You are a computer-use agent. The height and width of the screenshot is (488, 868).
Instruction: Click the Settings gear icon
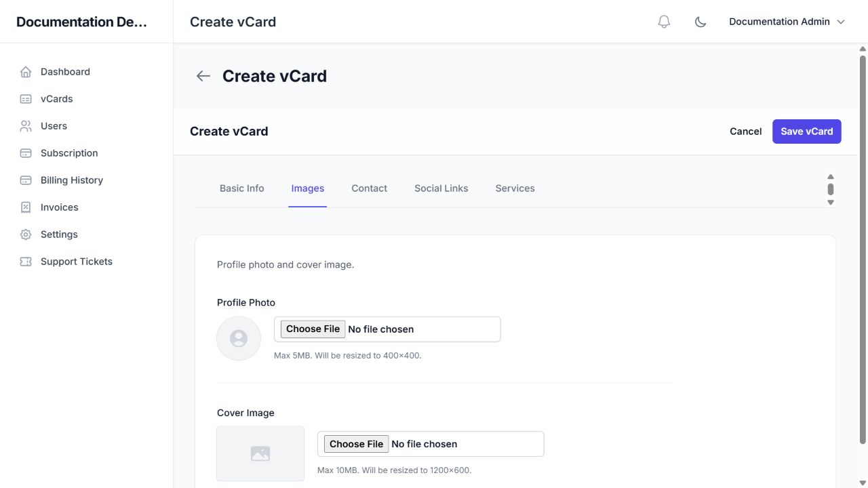click(26, 235)
